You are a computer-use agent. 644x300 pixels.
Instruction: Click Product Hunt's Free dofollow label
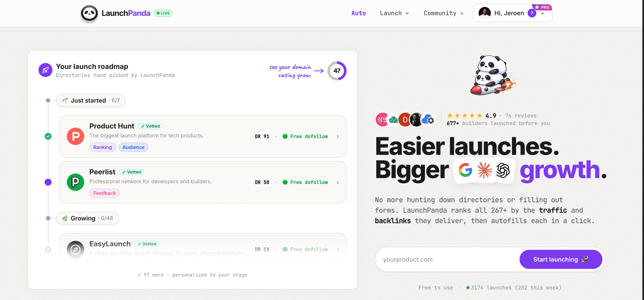point(305,136)
